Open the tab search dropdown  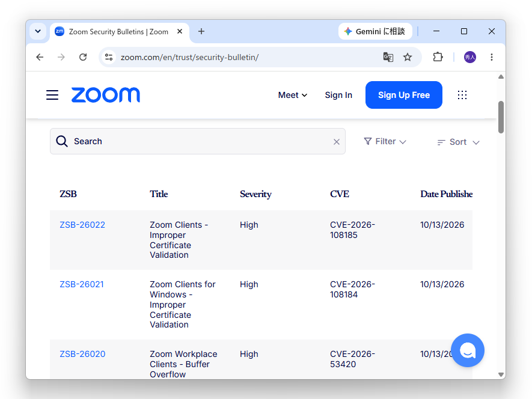coord(38,31)
